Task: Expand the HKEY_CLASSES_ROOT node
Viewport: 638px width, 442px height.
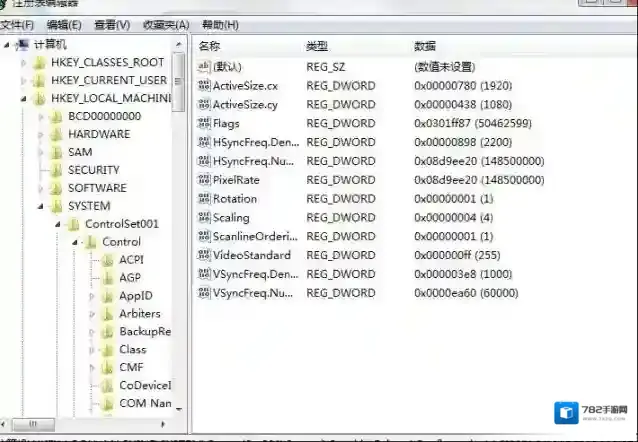Action: click(23, 63)
